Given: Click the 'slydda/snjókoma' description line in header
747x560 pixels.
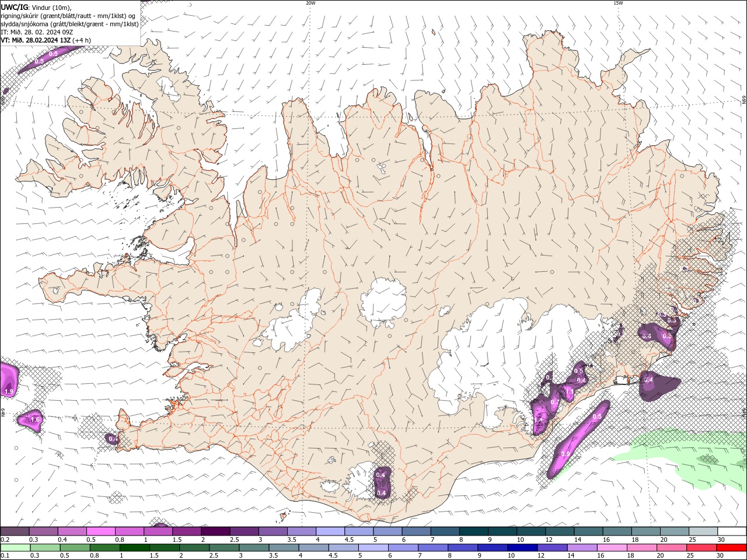Looking at the screenshot, I should 69,23.
